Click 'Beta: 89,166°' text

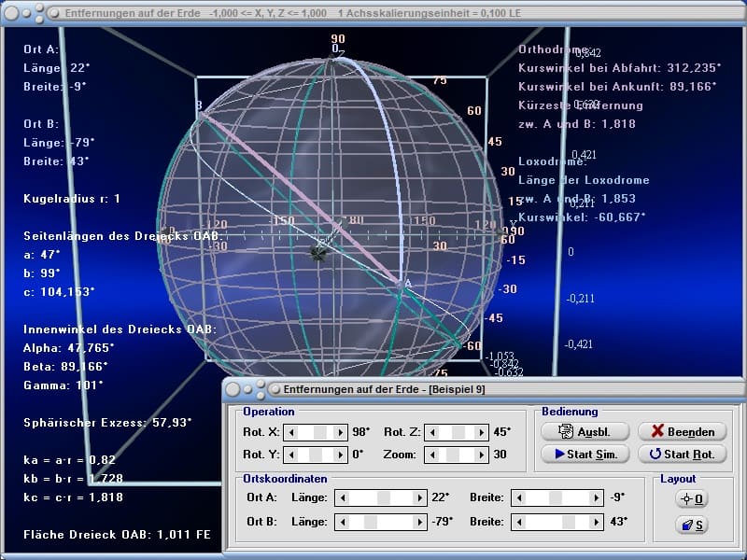pyautogui.click(x=65, y=367)
